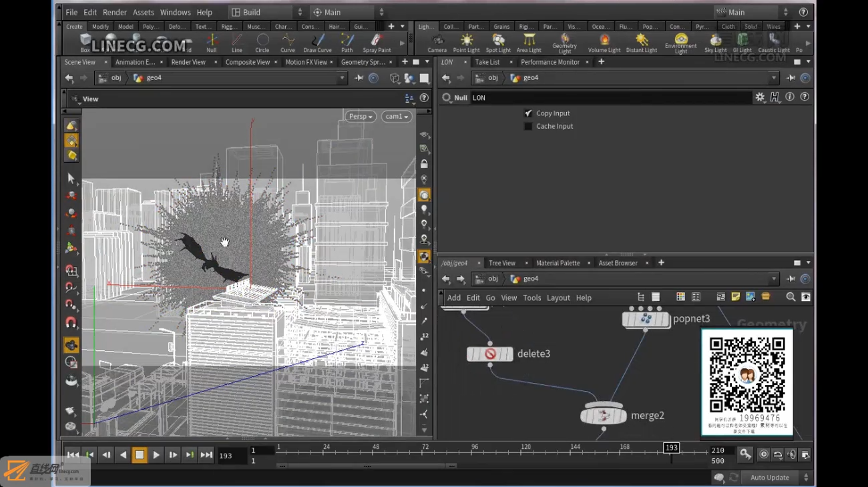Click the current frame field showing 193
Viewport: 868px width, 487px height.
click(232, 456)
